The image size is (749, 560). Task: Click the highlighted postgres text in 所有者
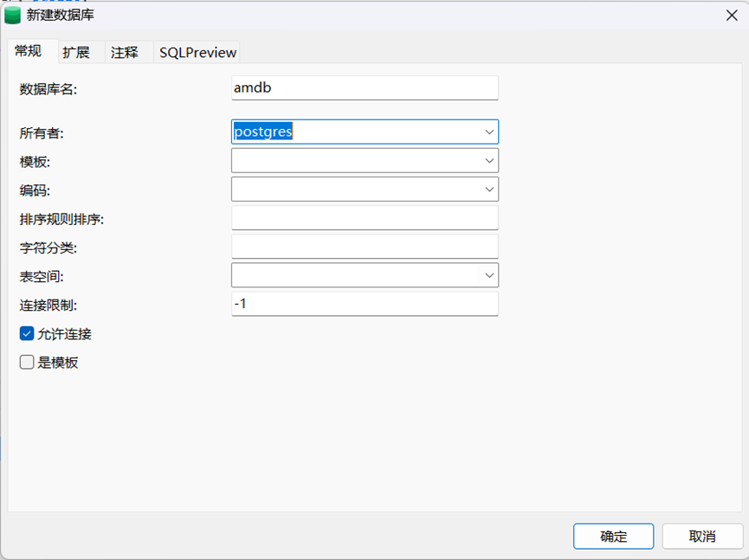pos(263,132)
